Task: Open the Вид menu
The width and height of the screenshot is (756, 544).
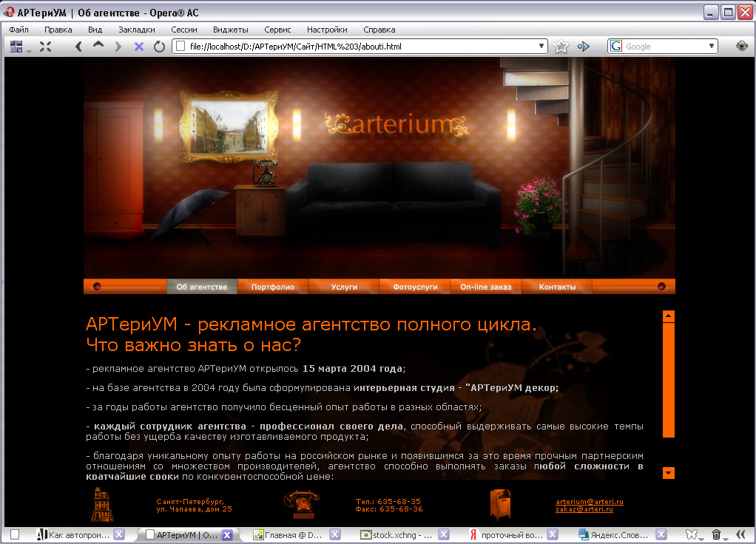Action: (95, 30)
